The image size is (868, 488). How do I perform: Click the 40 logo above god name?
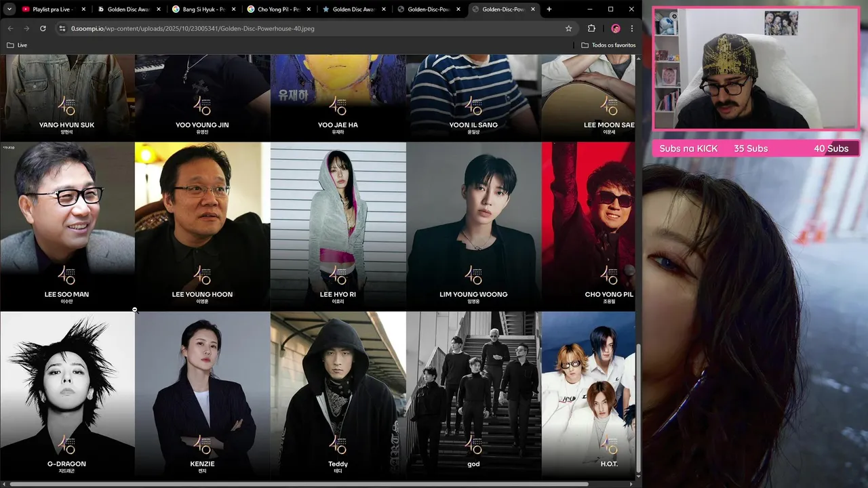tap(473, 445)
